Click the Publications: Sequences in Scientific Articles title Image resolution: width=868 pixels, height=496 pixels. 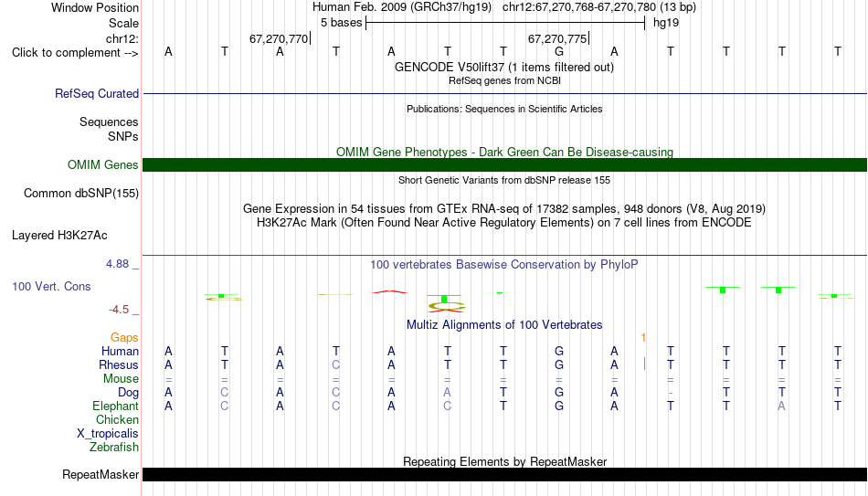click(x=504, y=109)
